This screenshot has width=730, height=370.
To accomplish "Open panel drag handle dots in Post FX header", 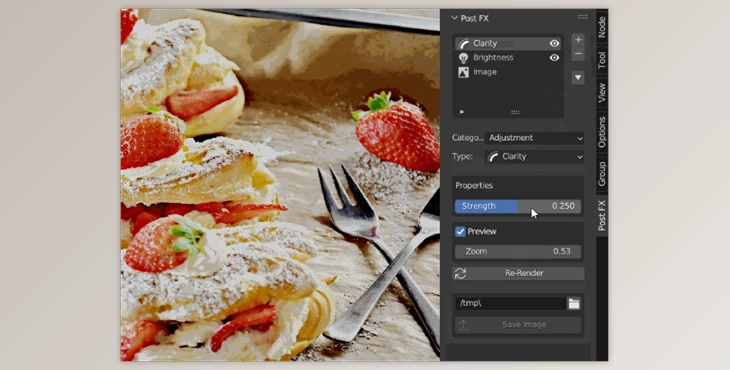I will (582, 17).
